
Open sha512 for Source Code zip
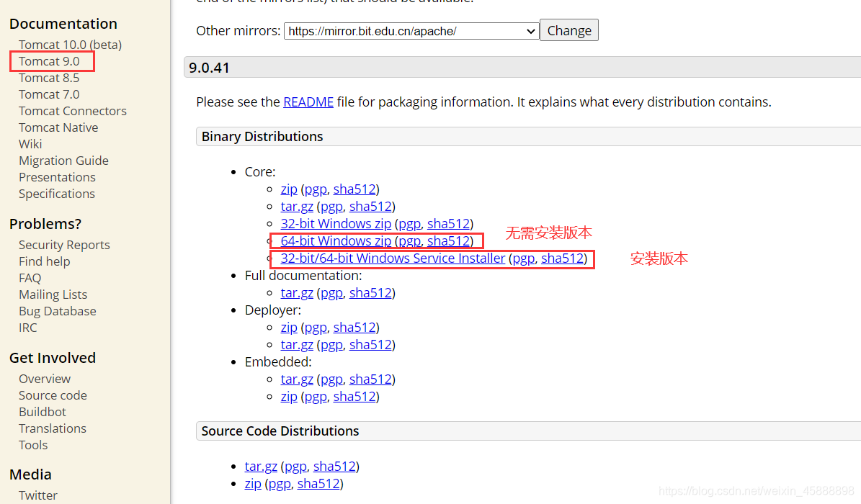(x=318, y=484)
